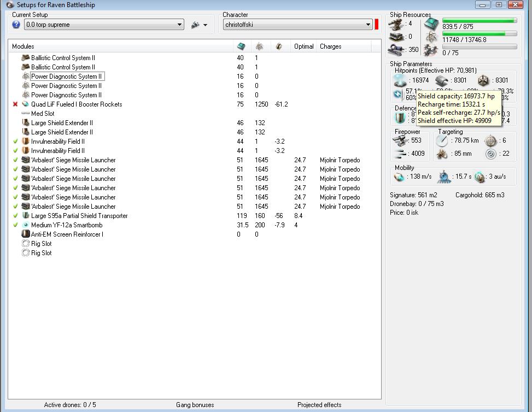
Task: Click the Quad LiF Booster Rockets module icon
Action: [26, 104]
